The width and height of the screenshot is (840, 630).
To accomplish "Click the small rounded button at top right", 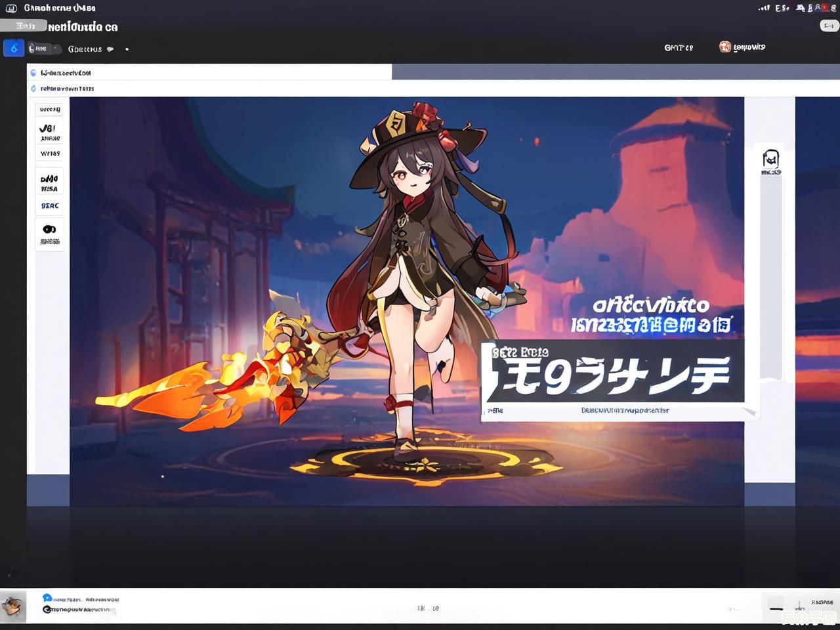I will (829, 26).
